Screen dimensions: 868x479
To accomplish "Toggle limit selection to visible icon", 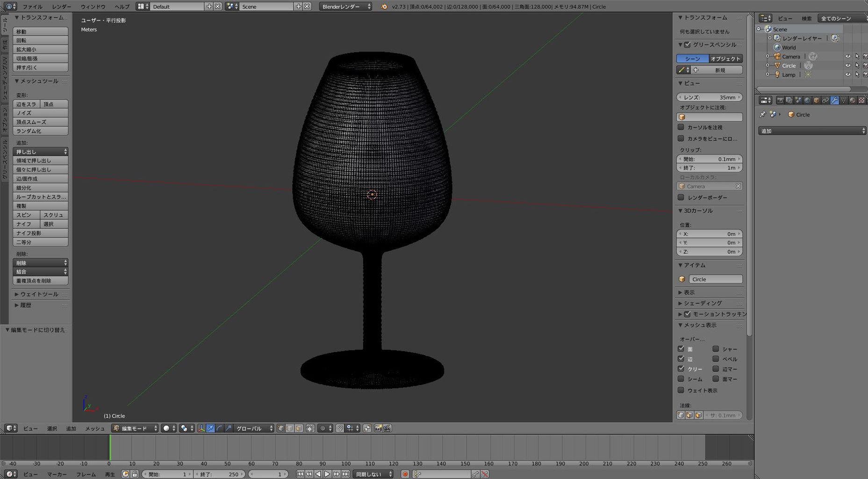I will point(310,428).
